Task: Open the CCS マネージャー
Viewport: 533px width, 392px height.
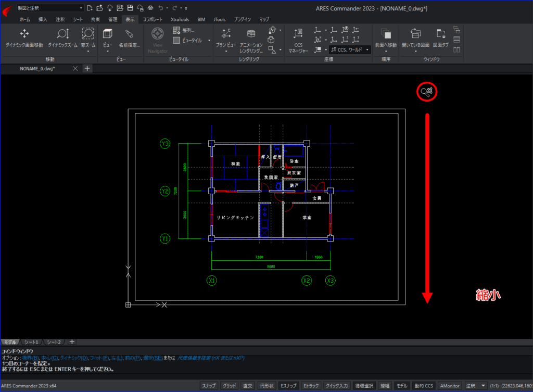Action: [x=298, y=40]
